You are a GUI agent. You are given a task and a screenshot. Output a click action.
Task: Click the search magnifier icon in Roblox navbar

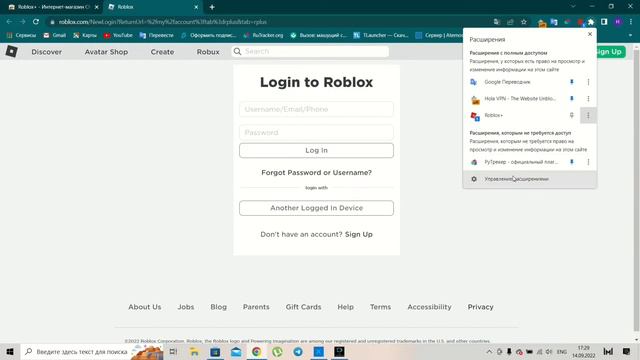[x=237, y=51]
